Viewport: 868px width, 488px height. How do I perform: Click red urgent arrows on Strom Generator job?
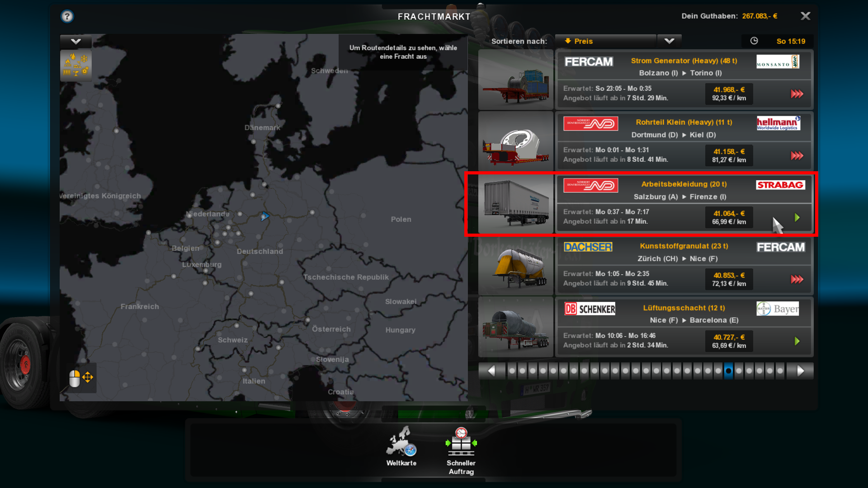click(797, 94)
